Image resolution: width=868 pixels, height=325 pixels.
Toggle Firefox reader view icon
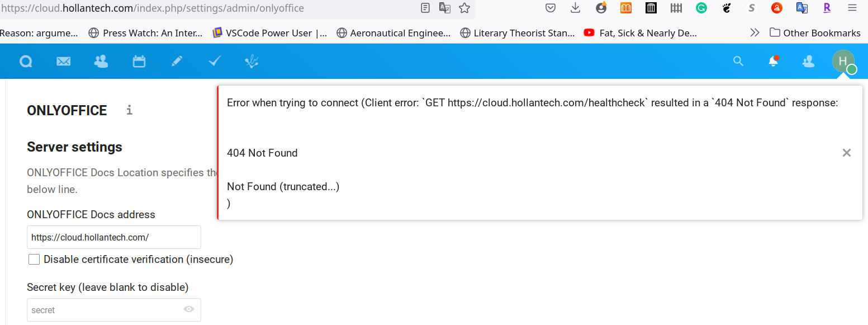click(425, 8)
